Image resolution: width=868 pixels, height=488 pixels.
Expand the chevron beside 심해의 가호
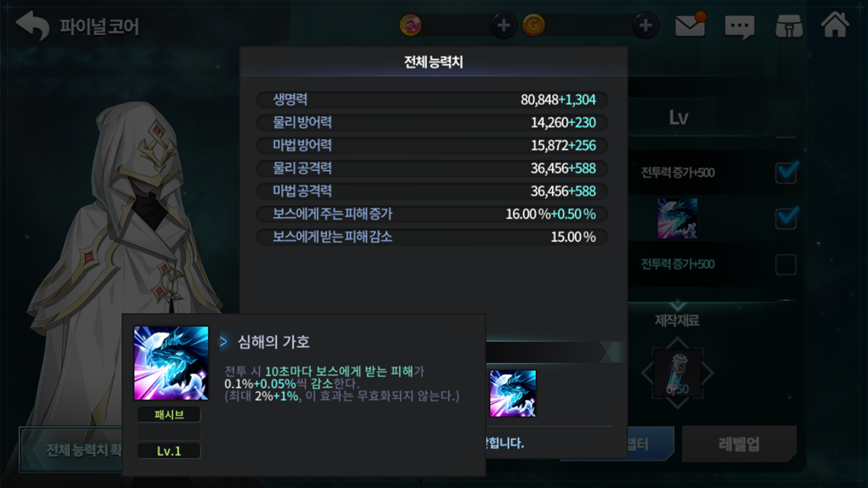(x=223, y=342)
